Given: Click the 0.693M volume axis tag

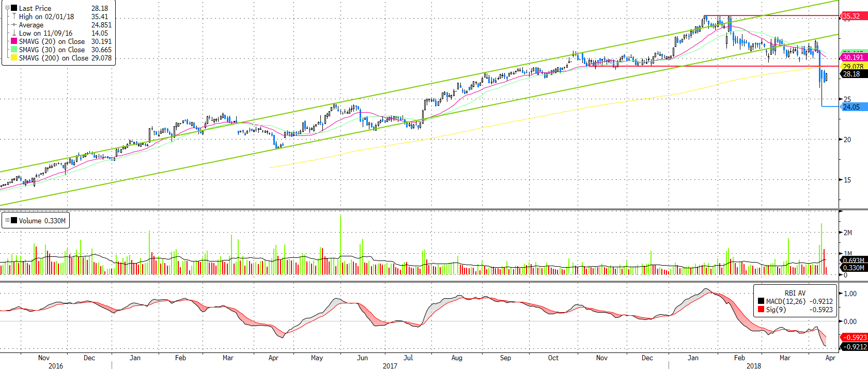Looking at the screenshot, I should tap(854, 260).
